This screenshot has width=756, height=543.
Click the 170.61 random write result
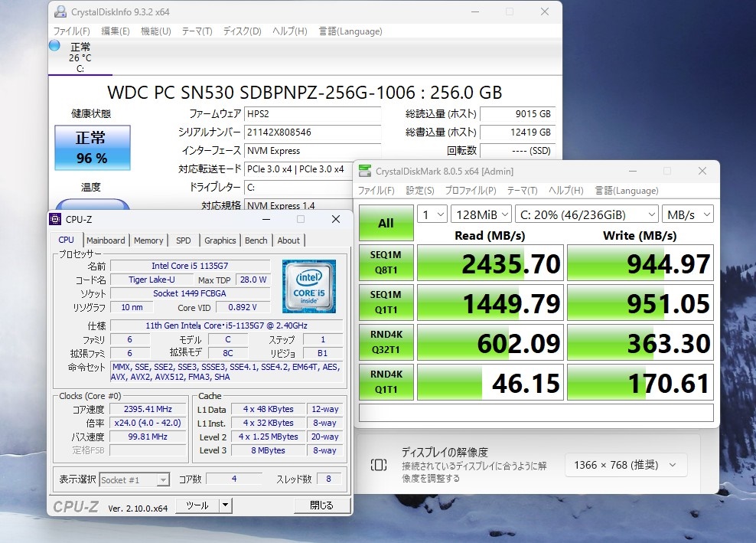click(x=640, y=382)
